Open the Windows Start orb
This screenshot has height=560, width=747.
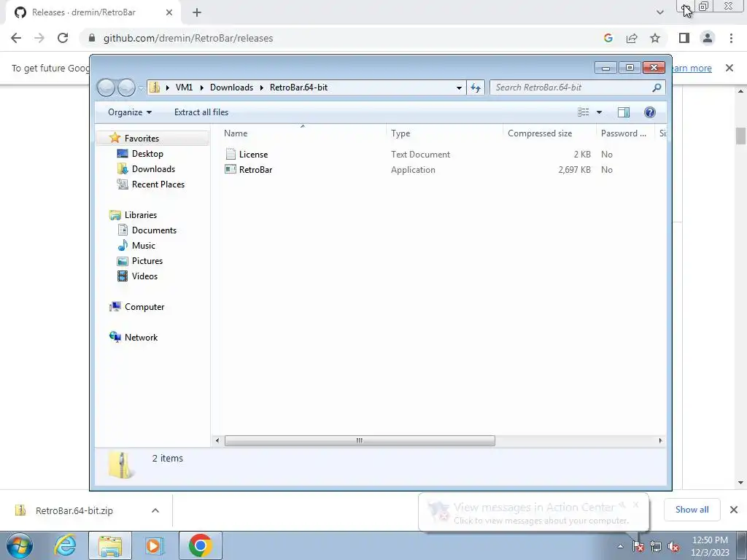19,545
